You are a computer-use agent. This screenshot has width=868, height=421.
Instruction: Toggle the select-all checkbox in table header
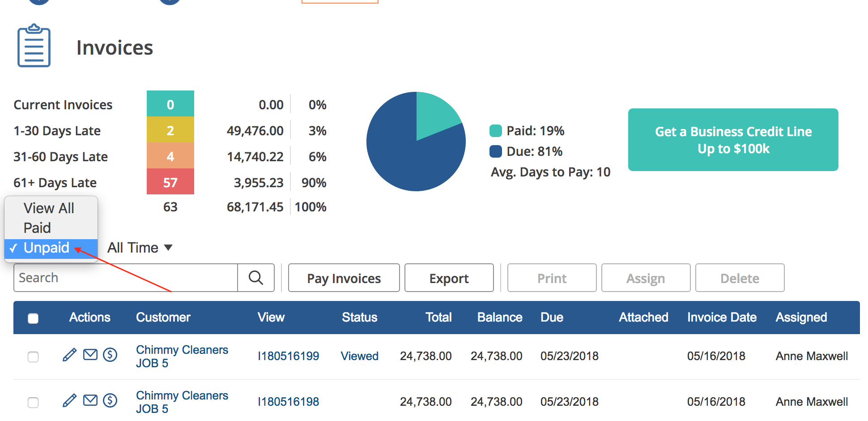coord(33,318)
